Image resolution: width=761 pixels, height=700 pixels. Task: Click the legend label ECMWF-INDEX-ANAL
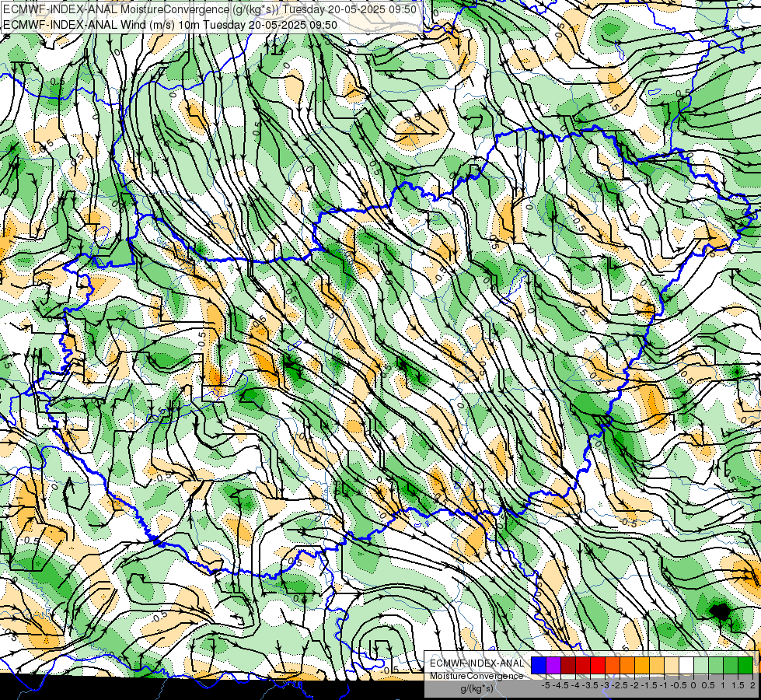(x=476, y=663)
